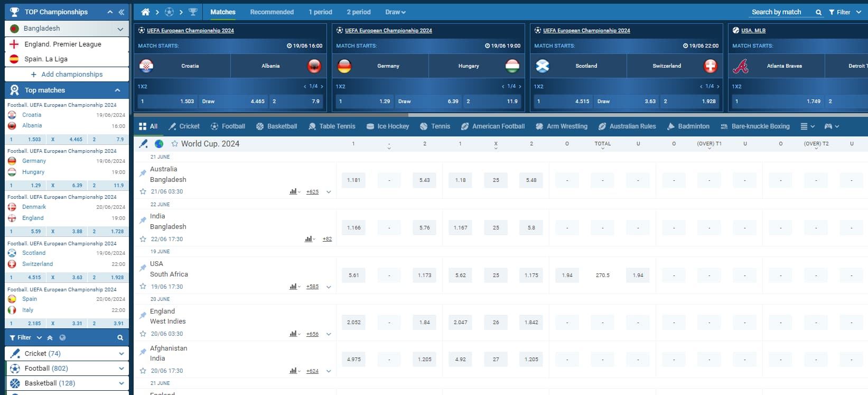Open the Draw dropdown in top bar
This screenshot has height=395, width=868.
tap(395, 12)
